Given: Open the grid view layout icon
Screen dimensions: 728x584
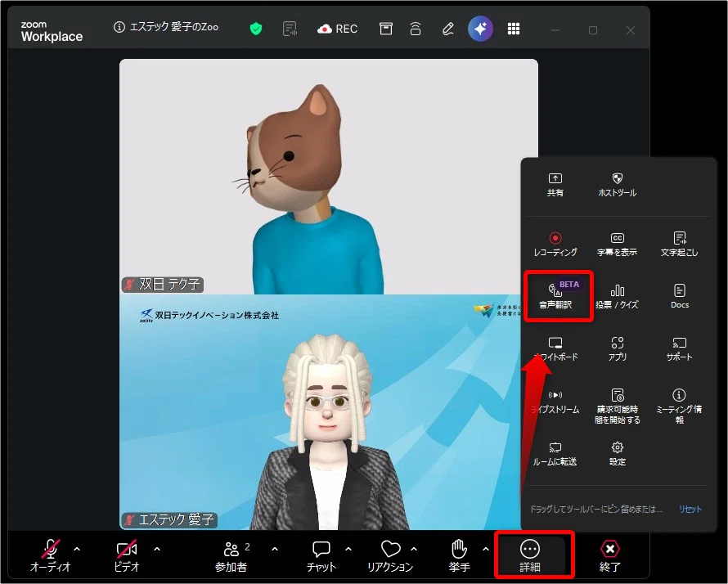Looking at the screenshot, I should [x=514, y=29].
